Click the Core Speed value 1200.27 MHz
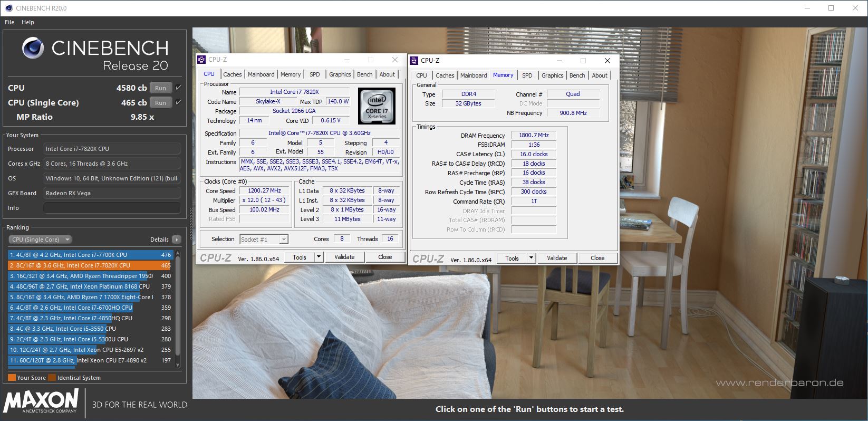 (x=264, y=190)
